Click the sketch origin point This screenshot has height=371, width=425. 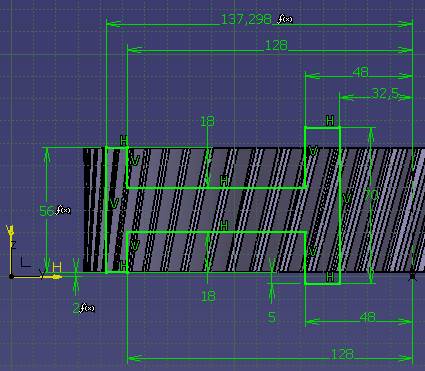coord(11,276)
